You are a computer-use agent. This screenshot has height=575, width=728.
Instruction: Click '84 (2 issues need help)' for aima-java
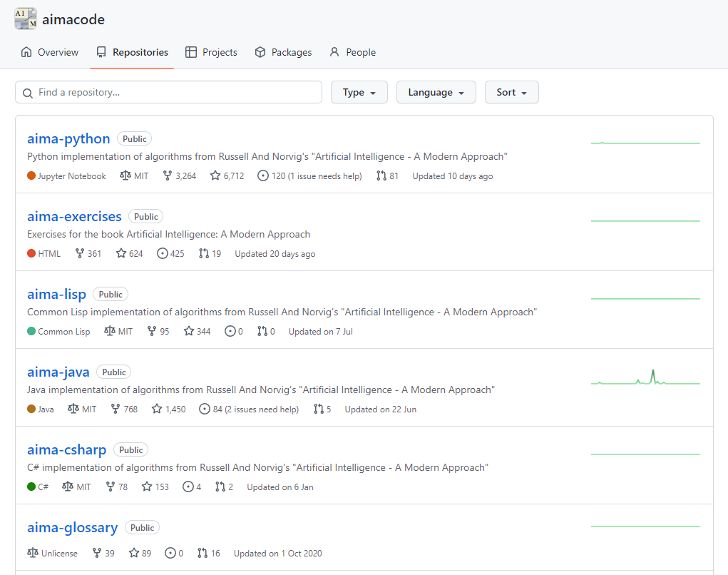(x=256, y=409)
